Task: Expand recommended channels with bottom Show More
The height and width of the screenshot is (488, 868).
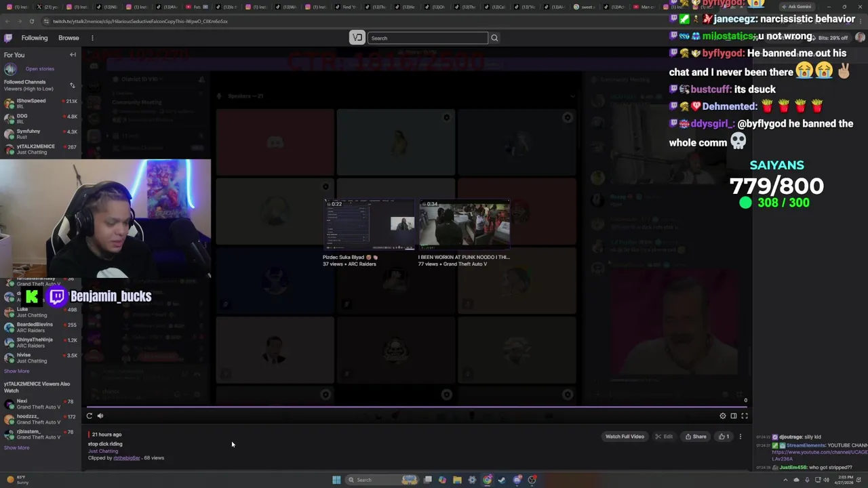Action: click(x=17, y=447)
